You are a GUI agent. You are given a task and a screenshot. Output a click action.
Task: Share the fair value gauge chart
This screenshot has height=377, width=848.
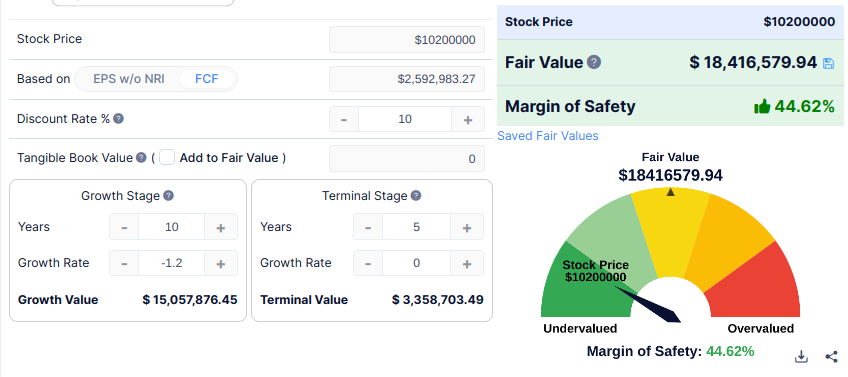pyautogui.click(x=831, y=356)
